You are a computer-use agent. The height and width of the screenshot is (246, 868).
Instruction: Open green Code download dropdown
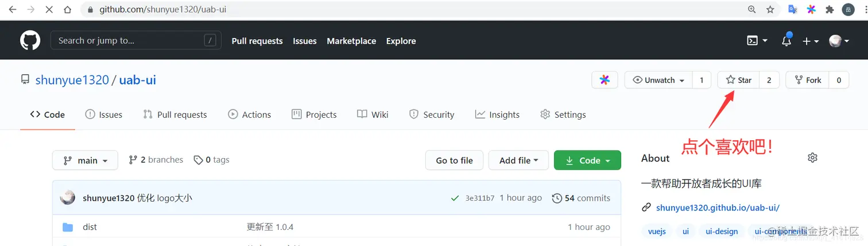587,160
